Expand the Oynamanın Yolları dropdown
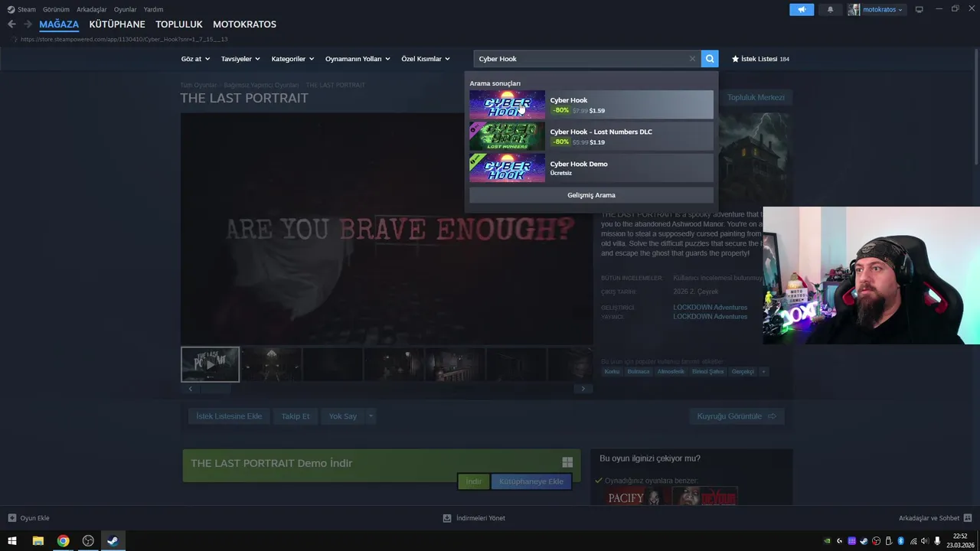This screenshot has width=980, height=551. click(358, 59)
